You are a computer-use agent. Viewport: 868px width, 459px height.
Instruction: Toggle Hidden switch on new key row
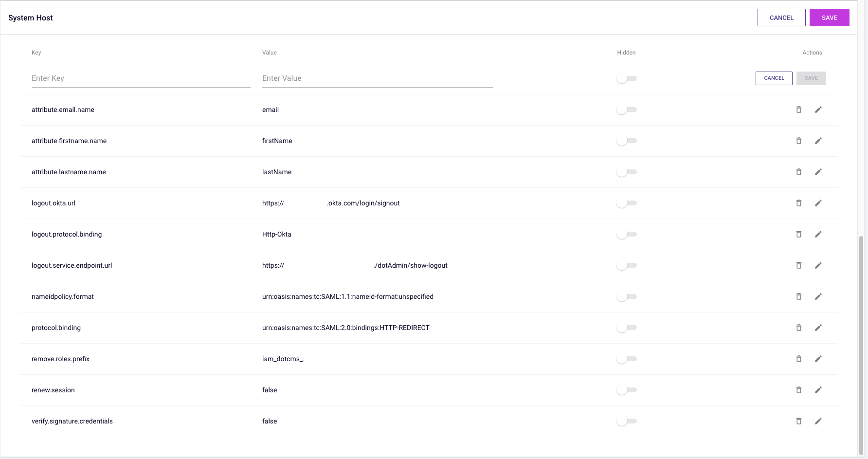point(626,78)
